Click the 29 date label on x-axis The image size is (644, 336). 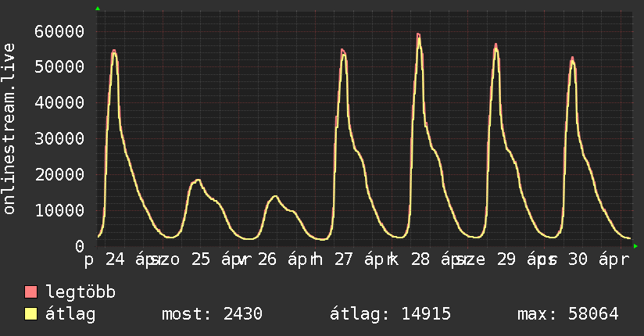(506, 259)
